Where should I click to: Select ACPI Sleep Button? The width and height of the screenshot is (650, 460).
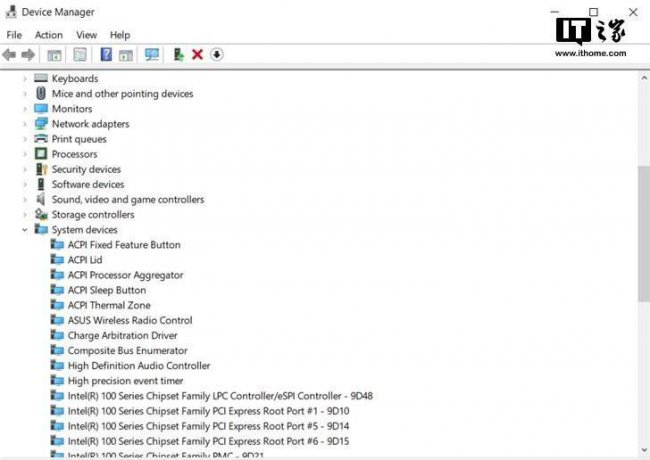click(x=107, y=290)
